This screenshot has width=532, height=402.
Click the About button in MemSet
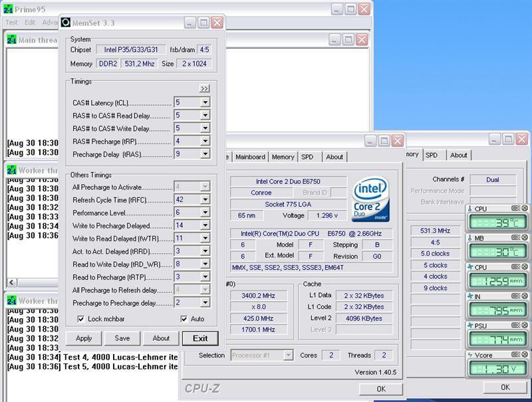point(161,338)
